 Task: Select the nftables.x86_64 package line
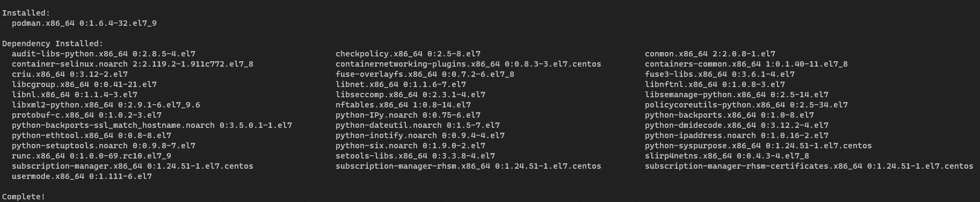tap(403, 105)
